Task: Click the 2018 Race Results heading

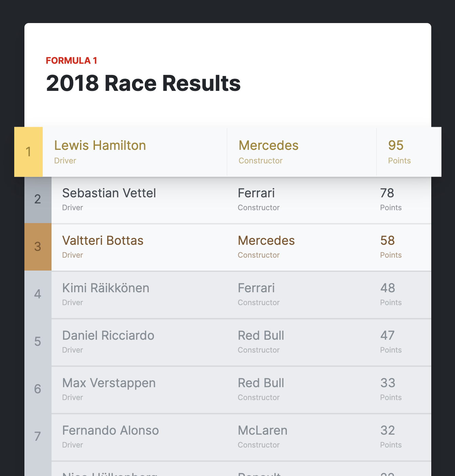Action: [x=143, y=83]
